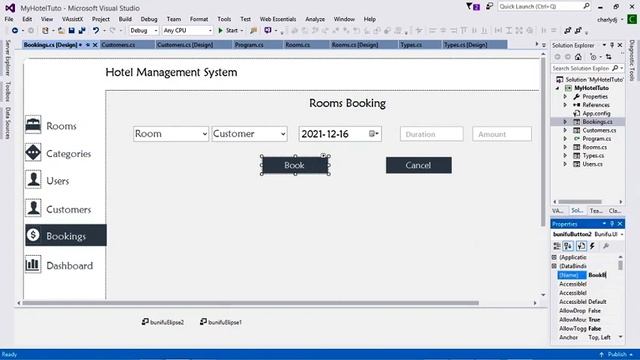Click the Publish button in status bar
The height and width of the screenshot is (360, 640).
[x=616, y=354]
